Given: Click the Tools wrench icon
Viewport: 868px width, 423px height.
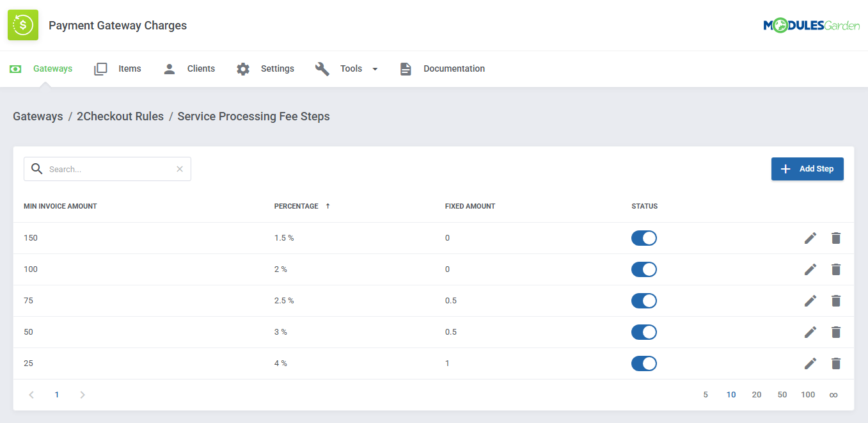Looking at the screenshot, I should 322,68.
